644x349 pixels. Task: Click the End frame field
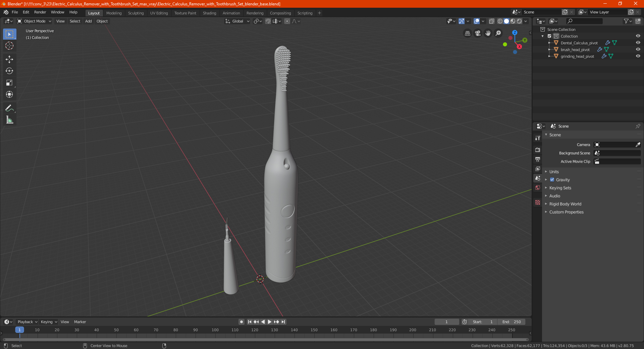(511, 322)
